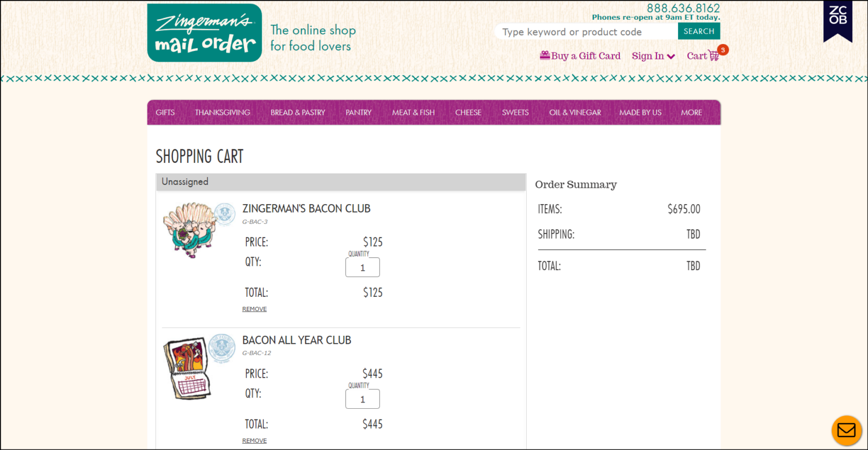Click the ZCOB ribbon badge
The height and width of the screenshot is (450, 868).
point(837,20)
